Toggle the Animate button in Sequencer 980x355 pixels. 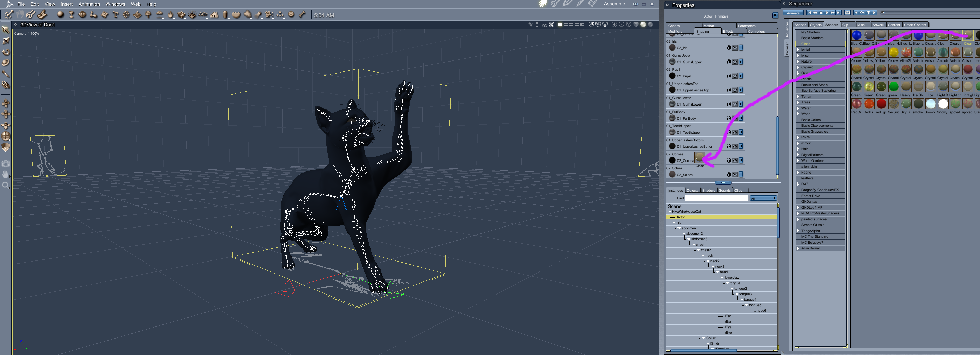(x=793, y=13)
